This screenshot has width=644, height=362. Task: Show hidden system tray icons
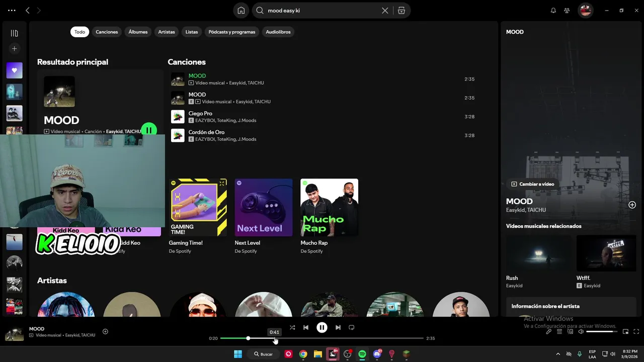pyautogui.click(x=559, y=354)
